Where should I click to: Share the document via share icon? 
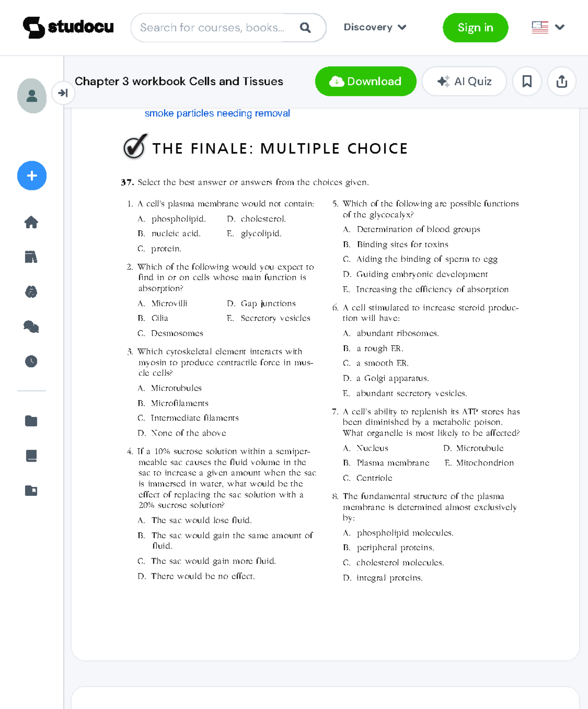click(562, 81)
